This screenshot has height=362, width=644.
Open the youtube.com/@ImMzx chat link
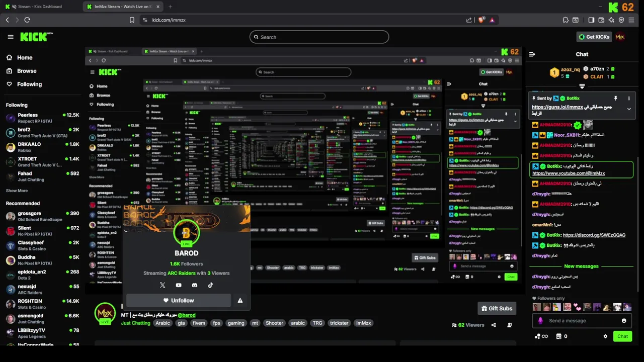(569, 173)
